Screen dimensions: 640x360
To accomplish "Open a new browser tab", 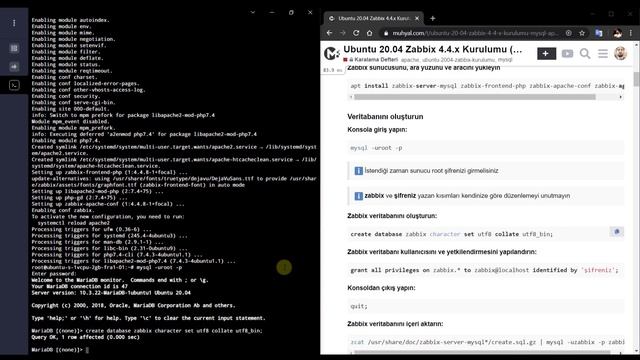I will pyautogui.click(x=433, y=18).
